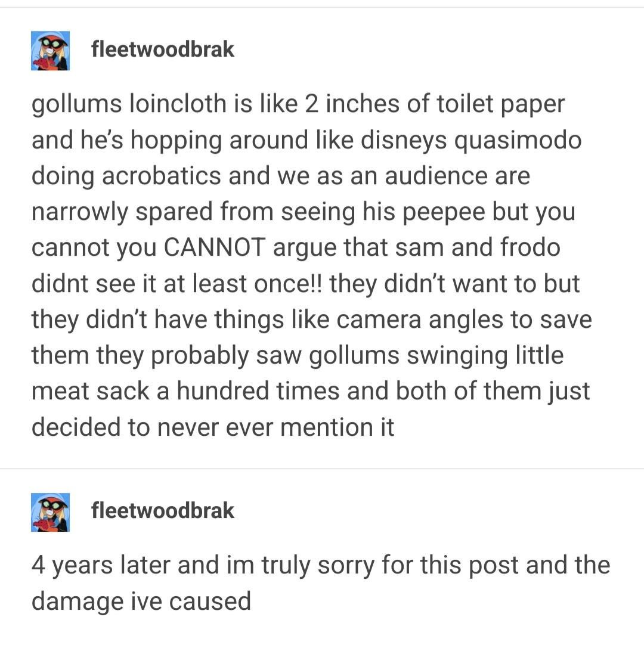Select the line starting with 'gollums loincloth'

click(298, 104)
